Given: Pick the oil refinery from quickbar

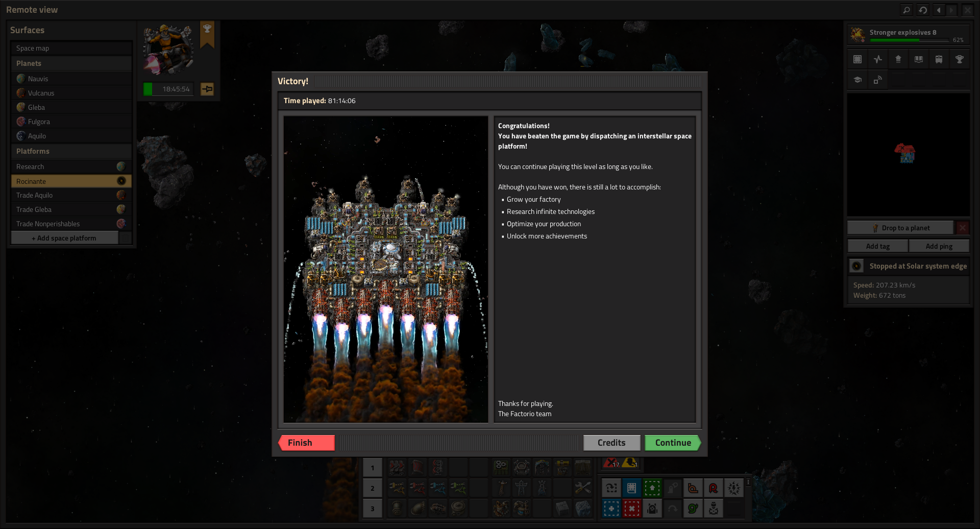Looking at the screenshot, I should [500, 509].
